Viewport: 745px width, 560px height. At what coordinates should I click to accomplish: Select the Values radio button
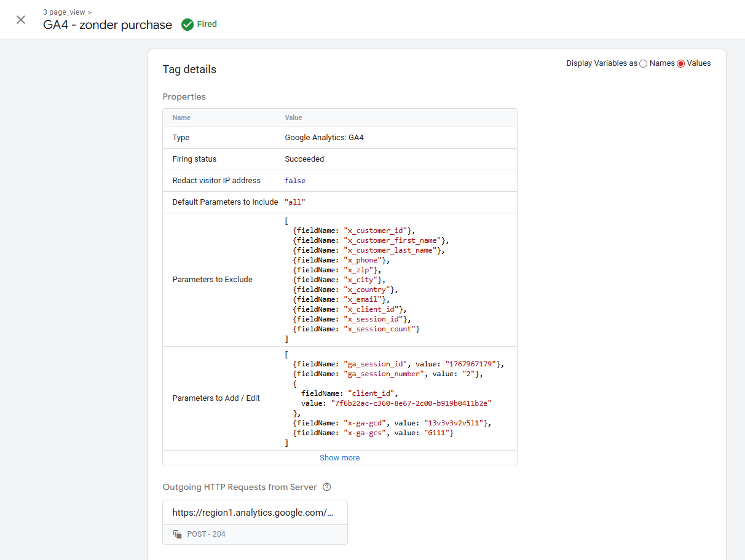(x=680, y=63)
